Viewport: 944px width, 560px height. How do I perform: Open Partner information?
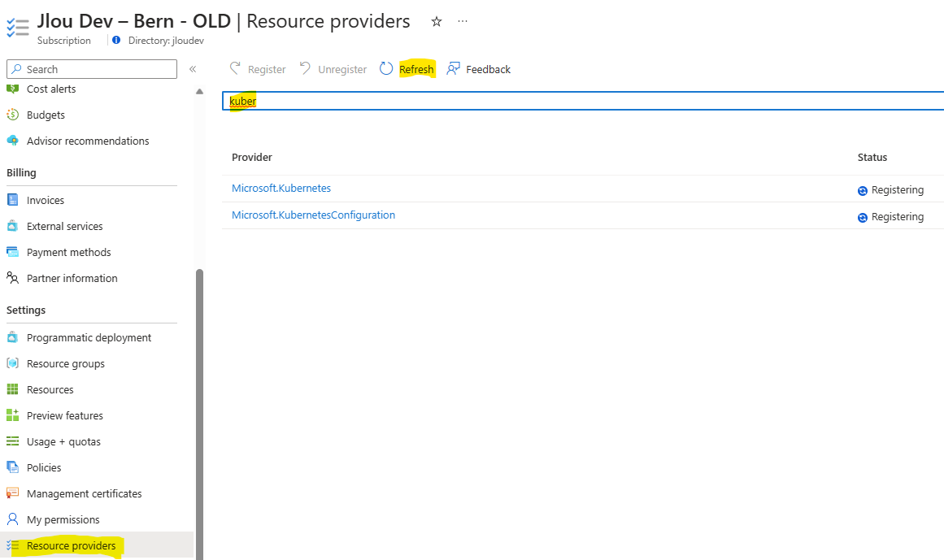(72, 278)
